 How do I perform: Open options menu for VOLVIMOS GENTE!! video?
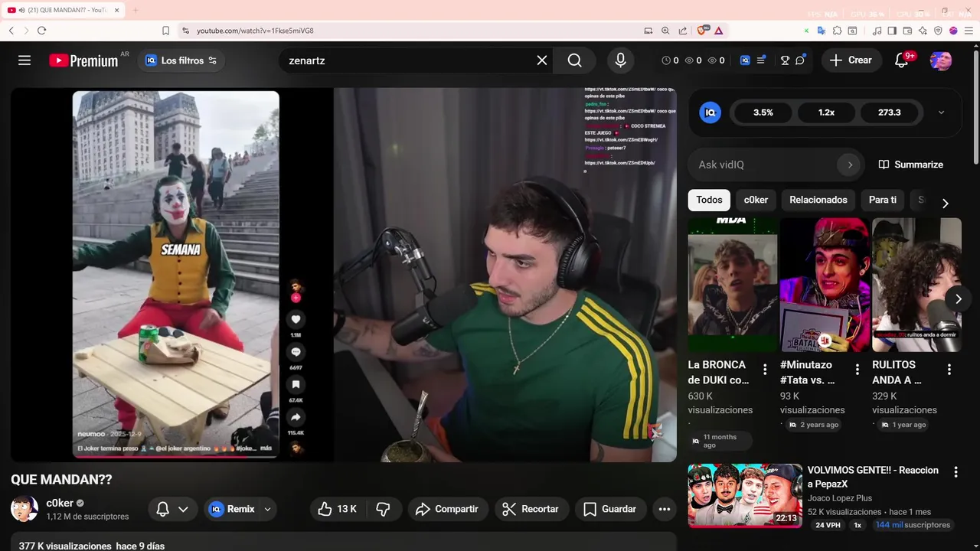click(x=955, y=472)
